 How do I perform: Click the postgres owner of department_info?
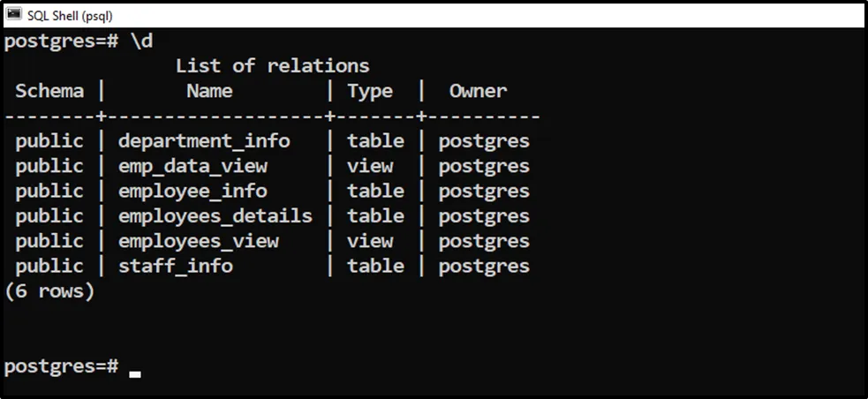pos(484,141)
